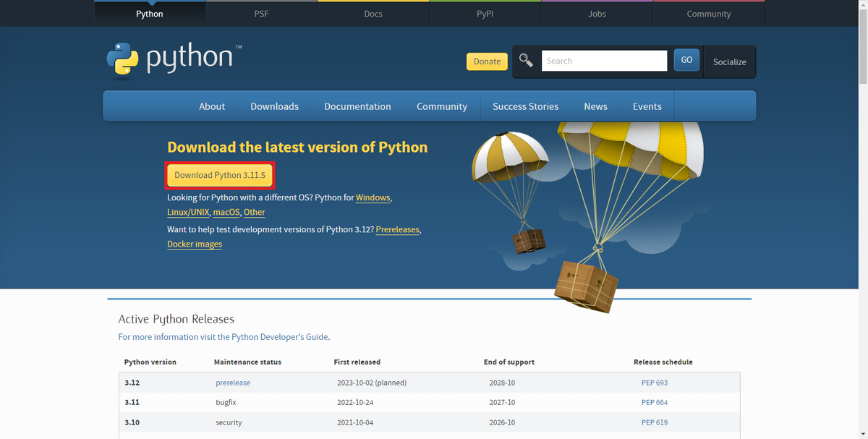Follow the macOS link

tap(226, 212)
